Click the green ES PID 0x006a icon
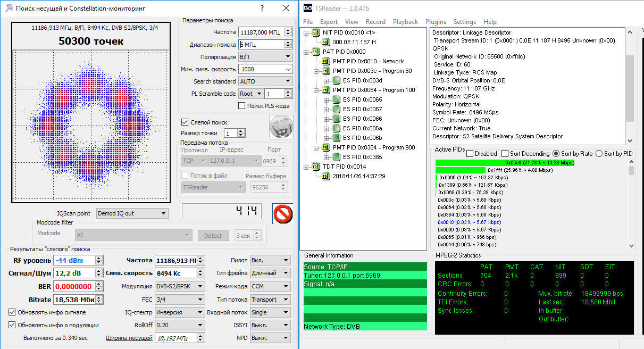This screenshot has width=644, height=349. pyautogui.click(x=336, y=128)
